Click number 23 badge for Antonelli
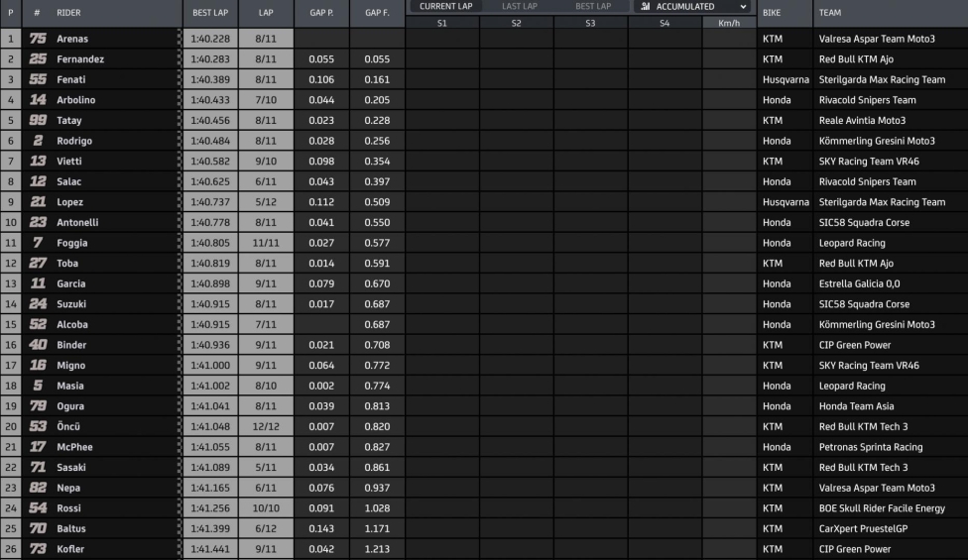This screenshot has width=968, height=560. click(x=38, y=222)
